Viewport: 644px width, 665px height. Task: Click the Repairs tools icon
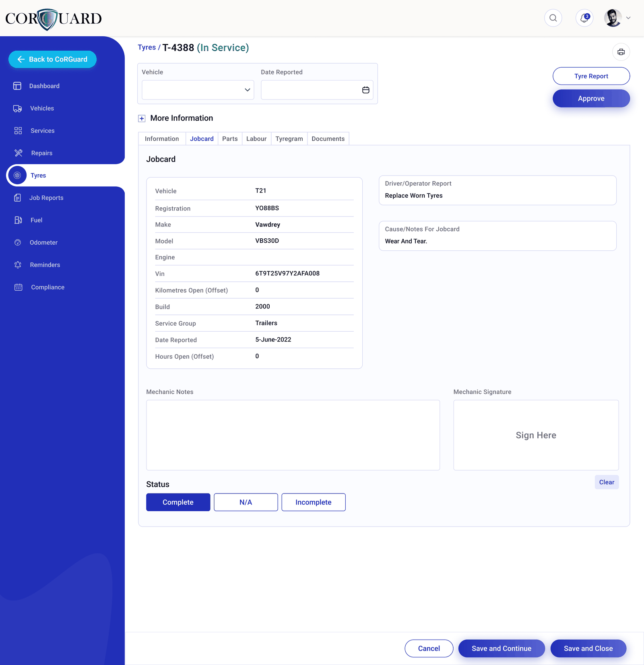[19, 153]
